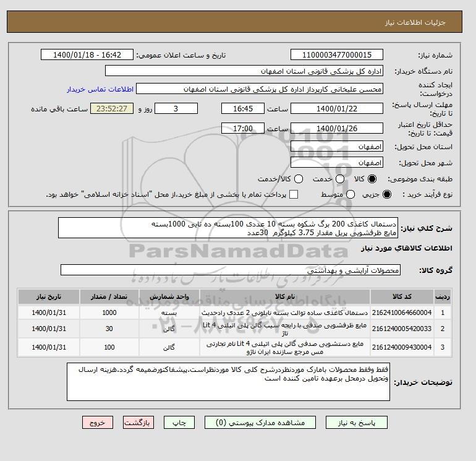Click need date 1400/01/31 in row 2
This screenshot has height=461, width=476.
coord(49,329)
